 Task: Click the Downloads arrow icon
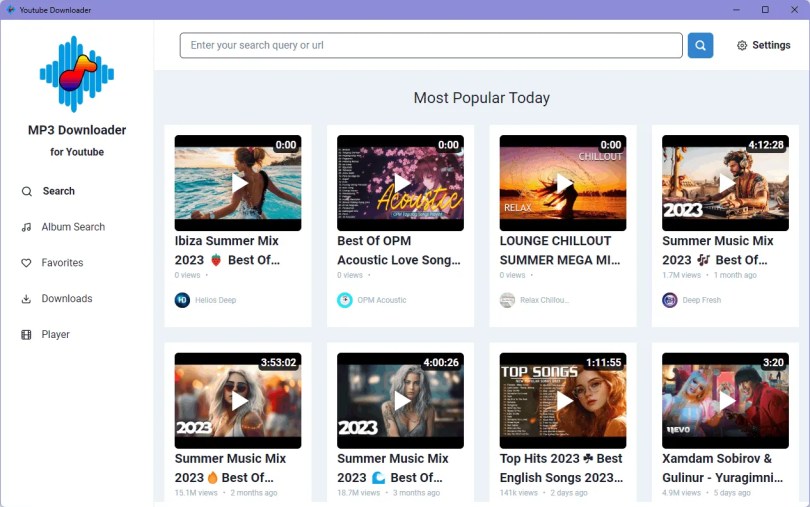pos(26,299)
